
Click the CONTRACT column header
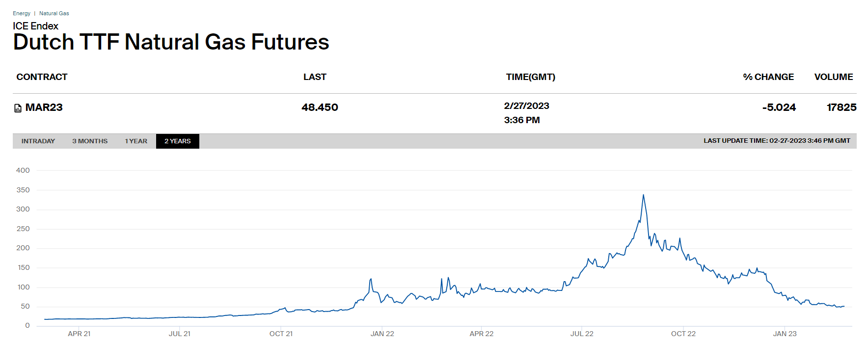(x=42, y=77)
